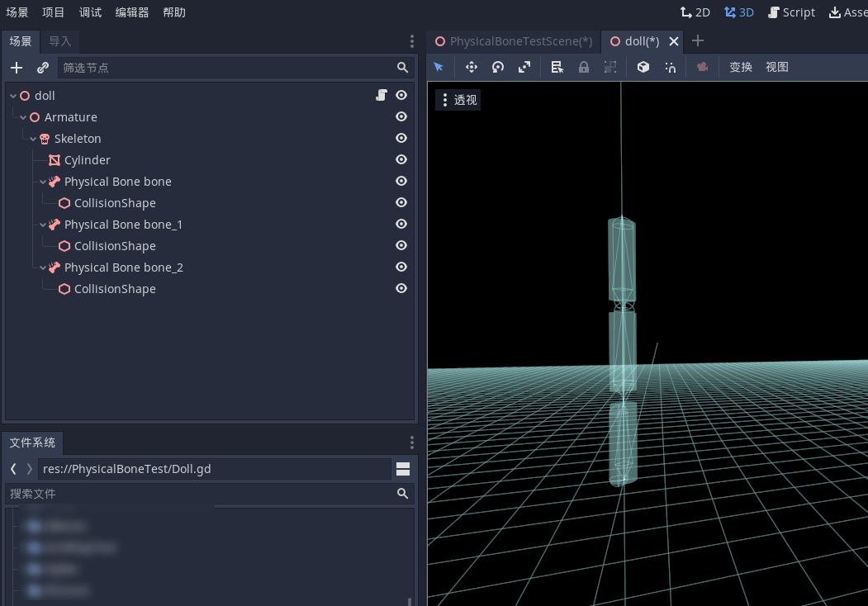868x606 pixels.
Task: Collapse Physical Bone bone_1 children
Action: [x=43, y=225]
